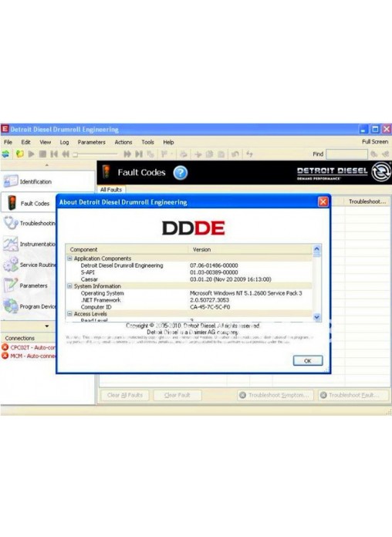Click the open log file toolbar icon
392x537 pixels.
point(20,154)
